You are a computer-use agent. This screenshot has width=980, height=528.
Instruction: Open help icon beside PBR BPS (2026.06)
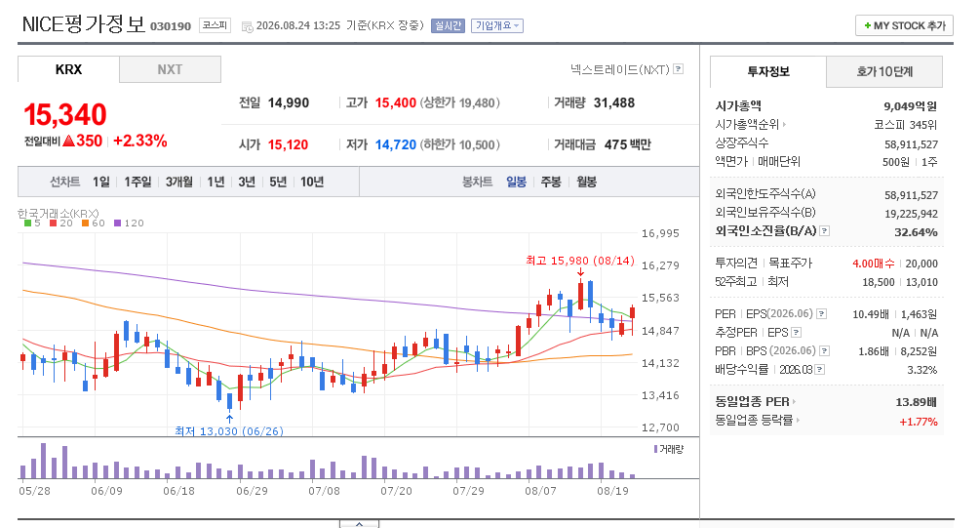824,351
